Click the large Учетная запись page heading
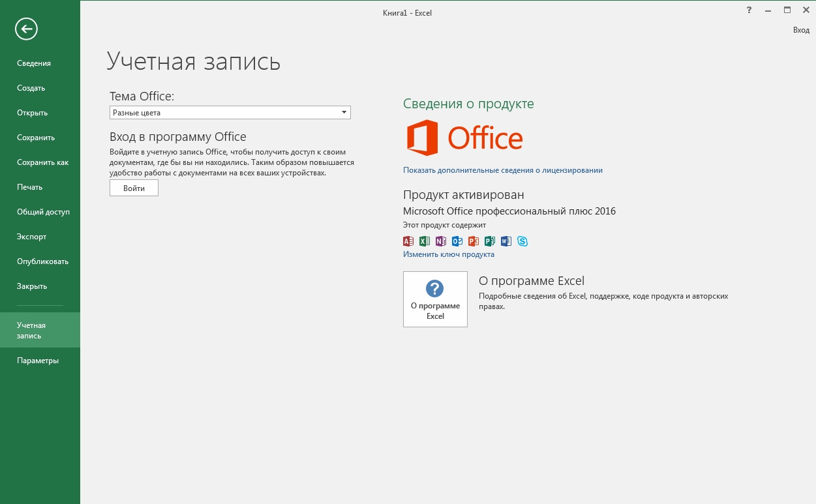This screenshot has width=816, height=504. [x=194, y=61]
